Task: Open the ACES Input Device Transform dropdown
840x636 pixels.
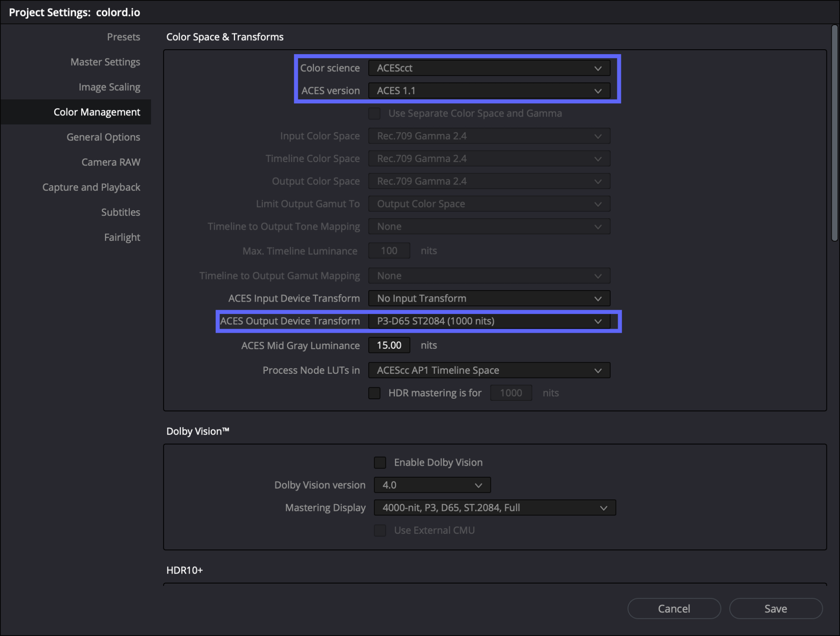Action: [x=488, y=298]
